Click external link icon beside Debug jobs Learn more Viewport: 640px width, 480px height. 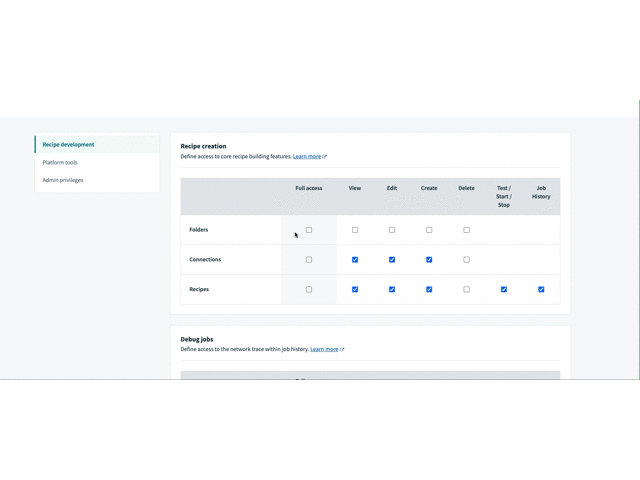(342, 350)
